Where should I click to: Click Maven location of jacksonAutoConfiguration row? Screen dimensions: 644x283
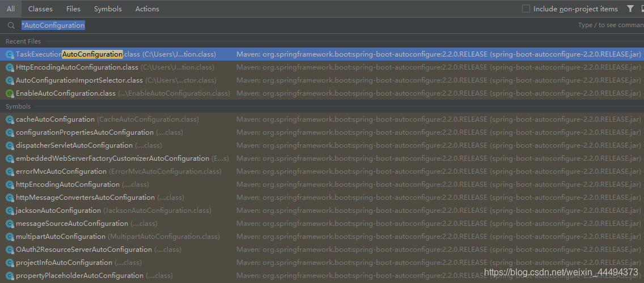[x=439, y=211]
